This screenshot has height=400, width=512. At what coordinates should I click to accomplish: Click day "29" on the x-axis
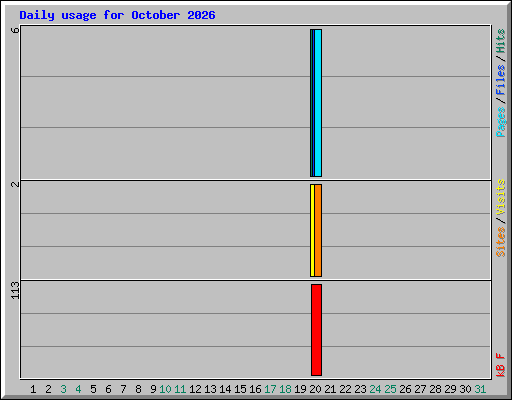[x=450, y=389]
